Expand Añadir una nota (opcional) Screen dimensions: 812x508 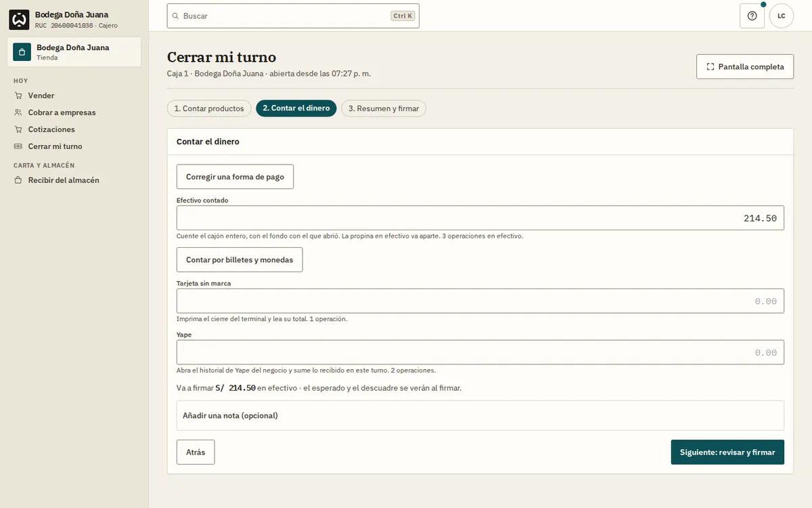point(480,415)
